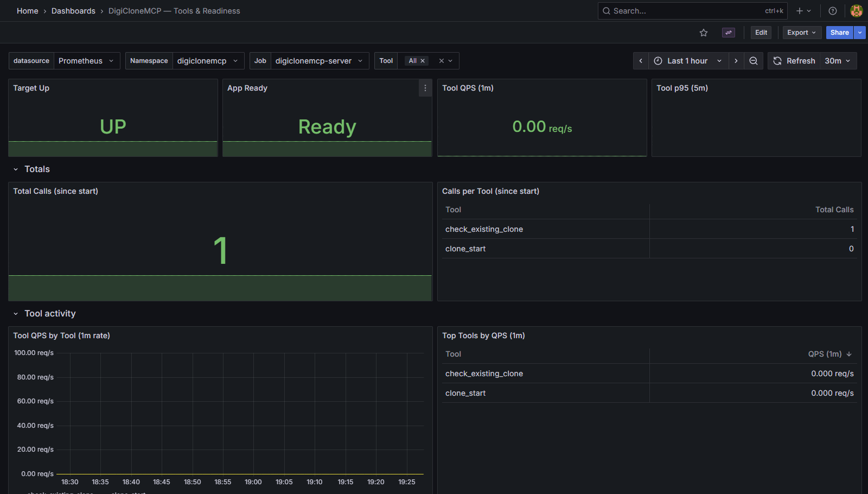This screenshot has width=868, height=494.
Task: Click the Home breadcrumb link
Action: pos(28,11)
